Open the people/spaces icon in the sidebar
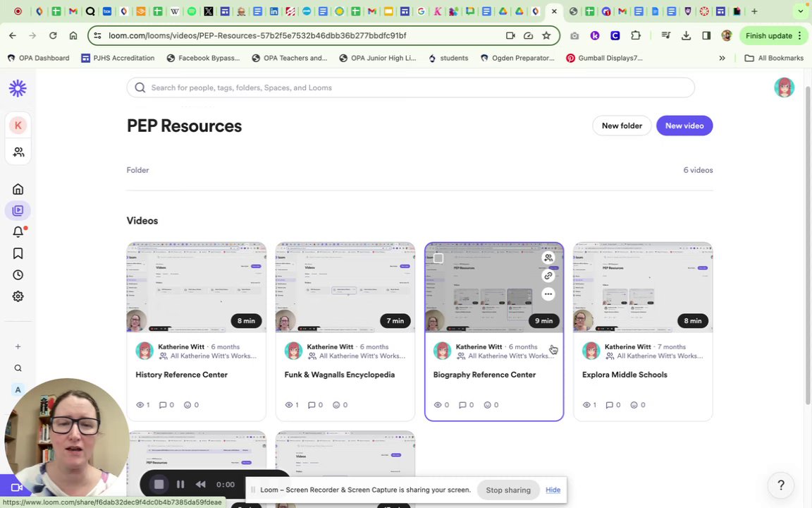812x508 pixels. coord(18,152)
